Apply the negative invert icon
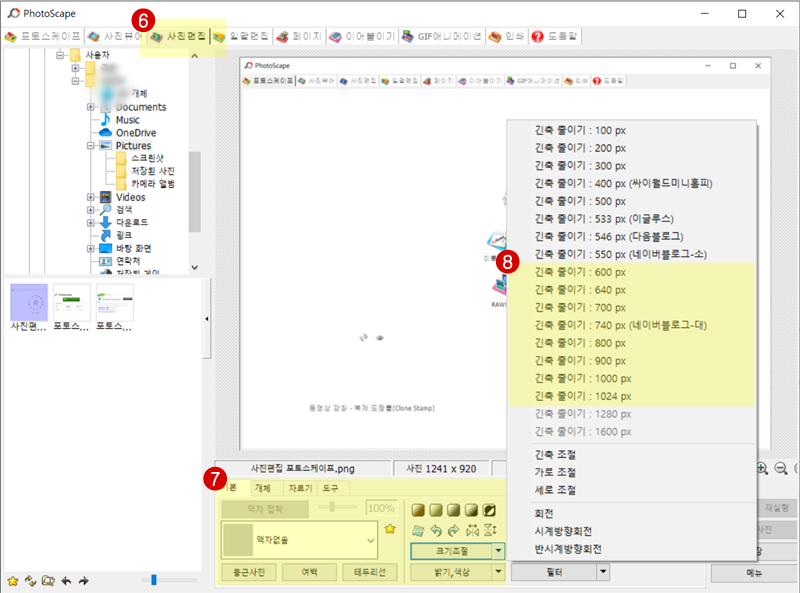Screen dimensions: 800x593 489,510
